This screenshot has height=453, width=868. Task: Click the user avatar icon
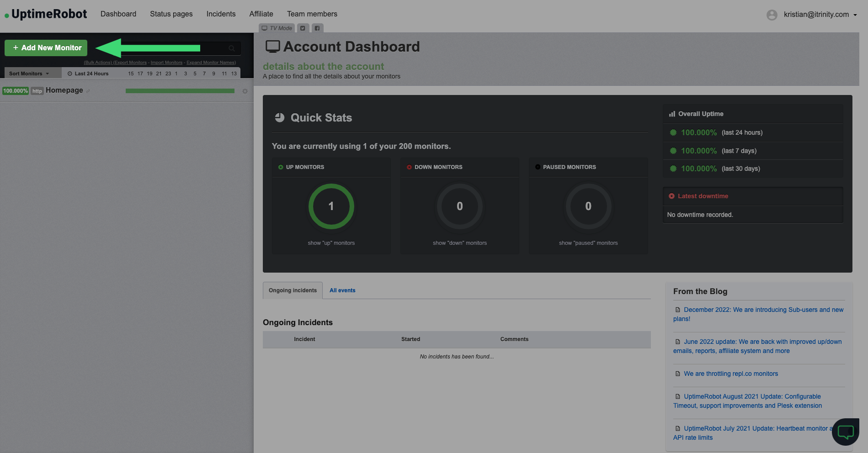[x=772, y=15]
